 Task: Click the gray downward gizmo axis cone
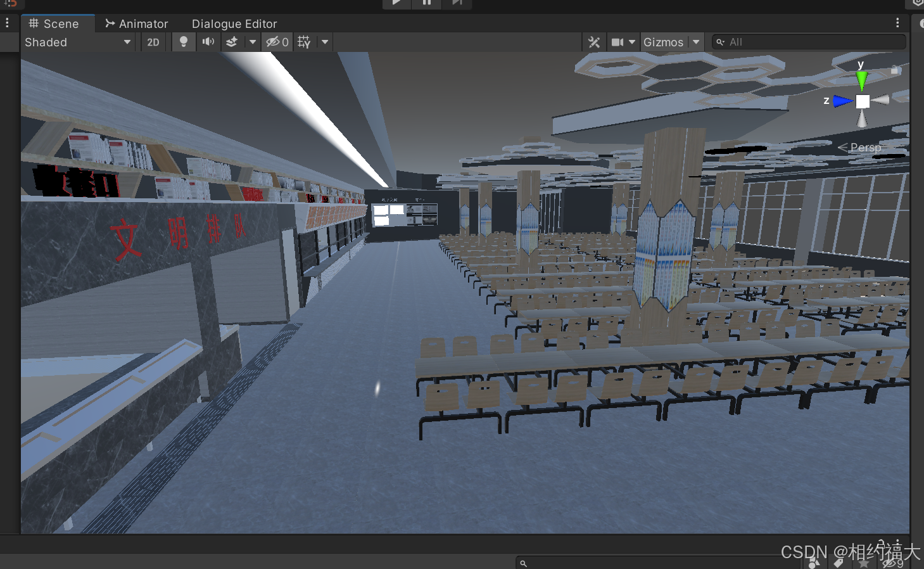click(x=862, y=118)
